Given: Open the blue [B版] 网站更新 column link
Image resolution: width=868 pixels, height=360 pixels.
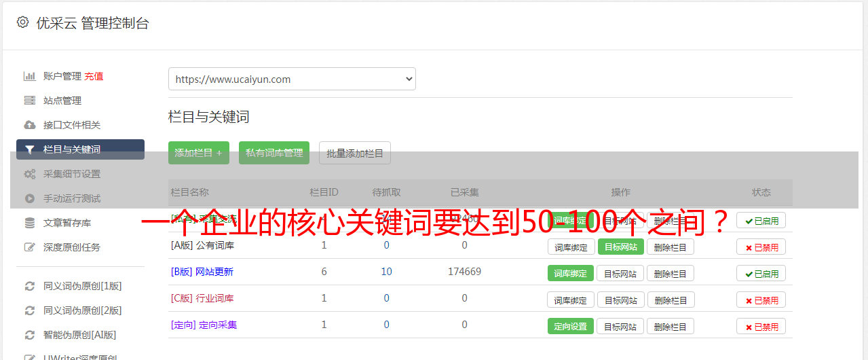Looking at the screenshot, I should tap(202, 272).
